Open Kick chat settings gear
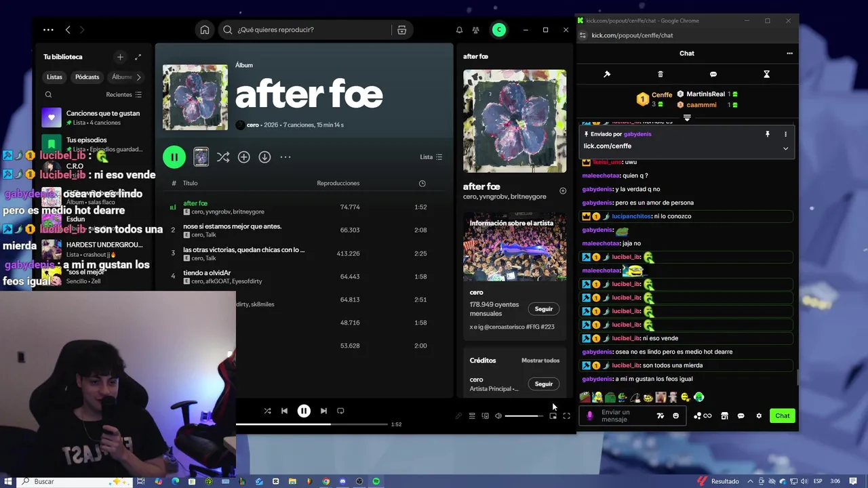 pyautogui.click(x=759, y=416)
